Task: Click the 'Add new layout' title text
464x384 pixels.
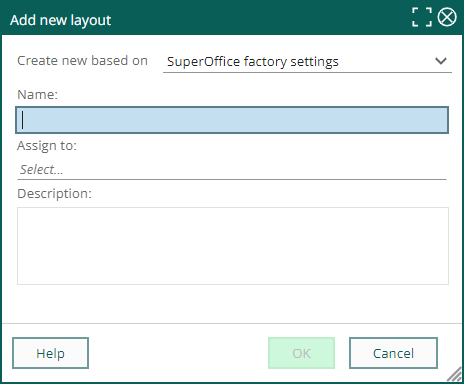Action: coord(61,20)
